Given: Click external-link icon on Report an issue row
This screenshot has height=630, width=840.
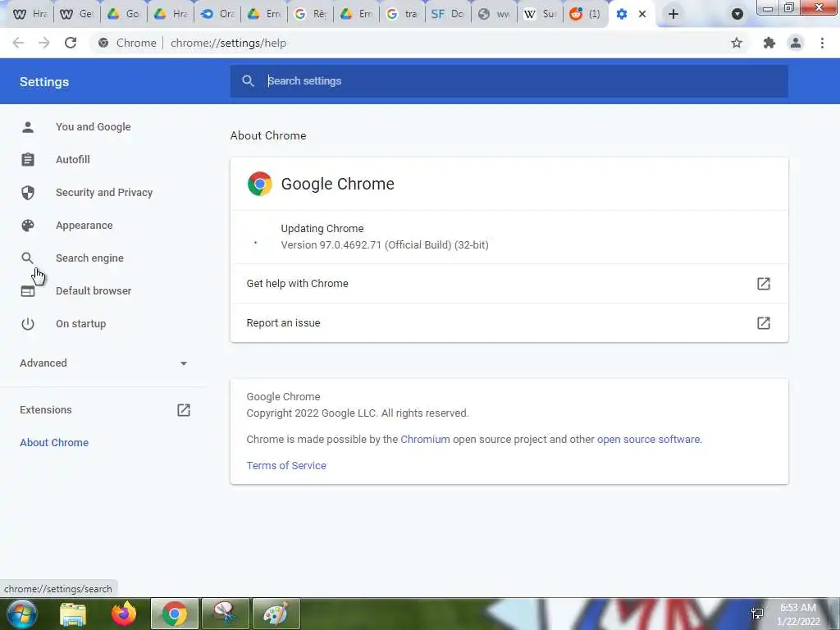Looking at the screenshot, I should click(764, 323).
